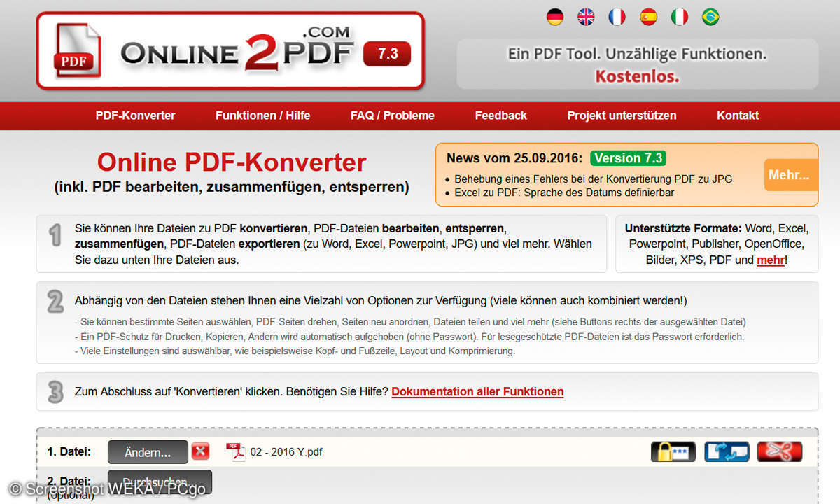Click 'News vom 25.09.2016:' text
The image size is (840, 504).
click(x=516, y=158)
